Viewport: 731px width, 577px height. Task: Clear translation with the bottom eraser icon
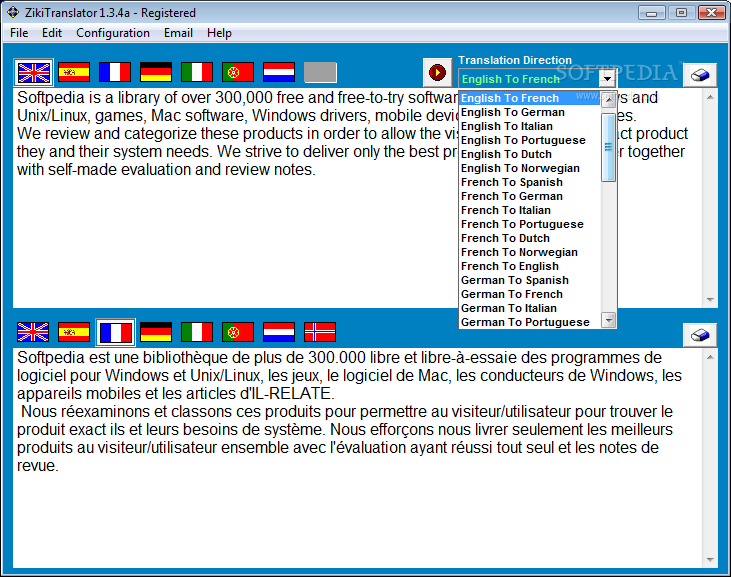700,335
